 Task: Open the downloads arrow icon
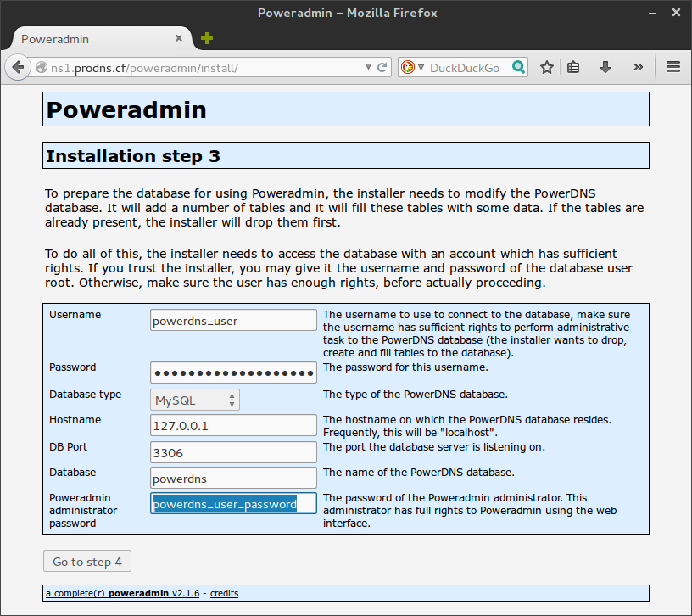pyautogui.click(x=605, y=67)
